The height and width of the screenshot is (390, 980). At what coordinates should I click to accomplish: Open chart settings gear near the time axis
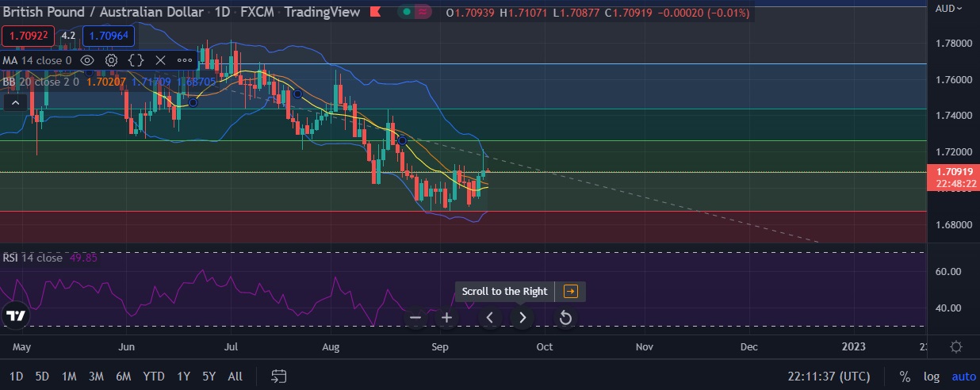click(956, 346)
